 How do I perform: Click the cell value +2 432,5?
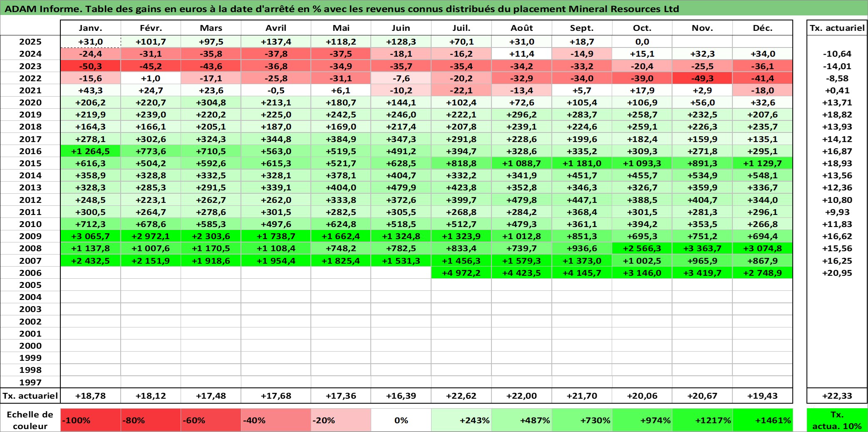pyautogui.click(x=90, y=261)
